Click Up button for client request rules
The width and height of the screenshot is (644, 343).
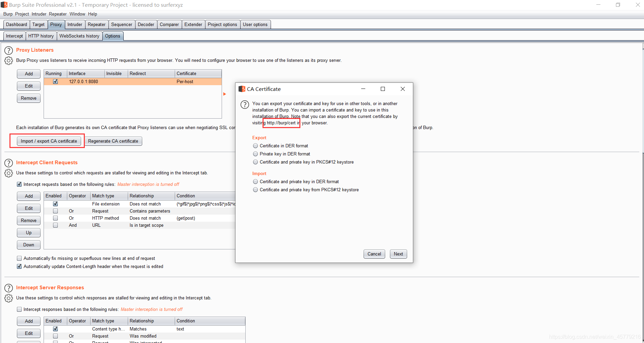(29, 232)
